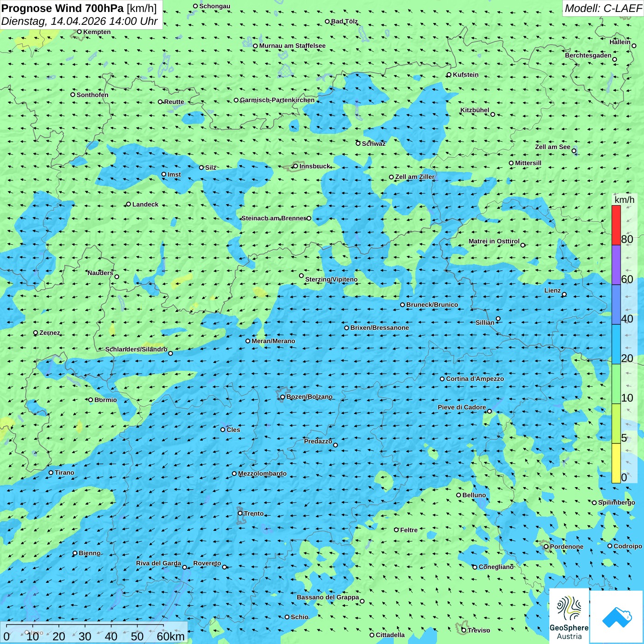
Task: Click the blue cloud arrow logo
Action: tap(616, 616)
